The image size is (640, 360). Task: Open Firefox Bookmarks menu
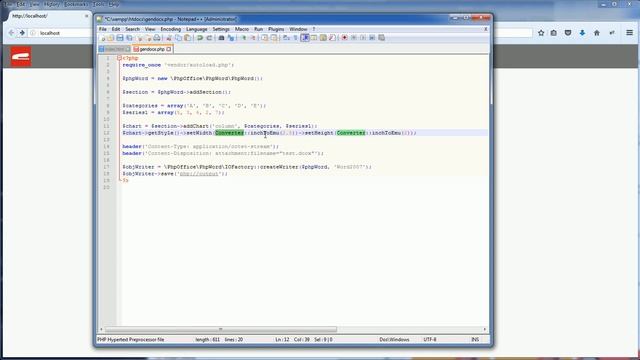[x=76, y=4]
